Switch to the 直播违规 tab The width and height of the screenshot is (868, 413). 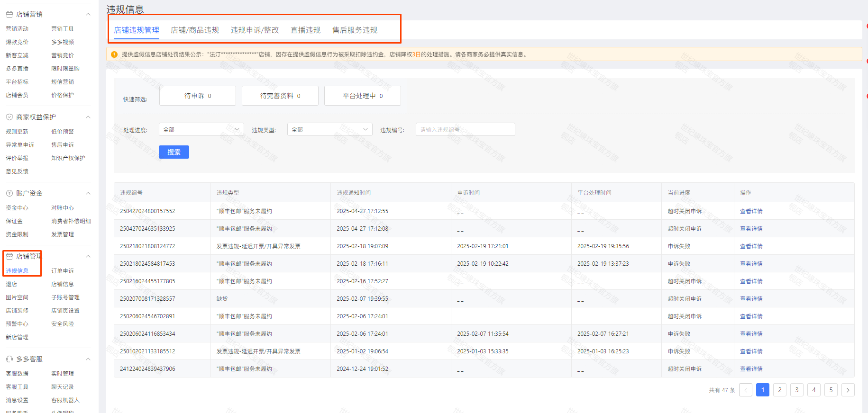(x=305, y=30)
